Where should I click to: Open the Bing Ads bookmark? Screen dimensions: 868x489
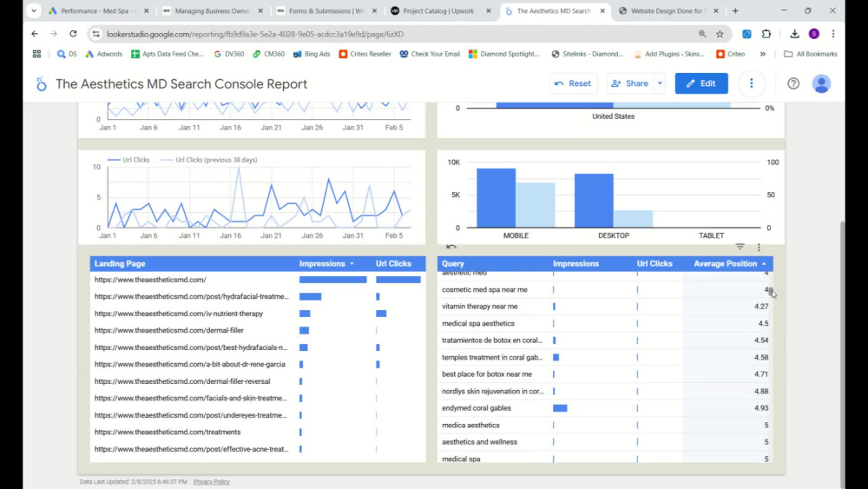(x=312, y=54)
